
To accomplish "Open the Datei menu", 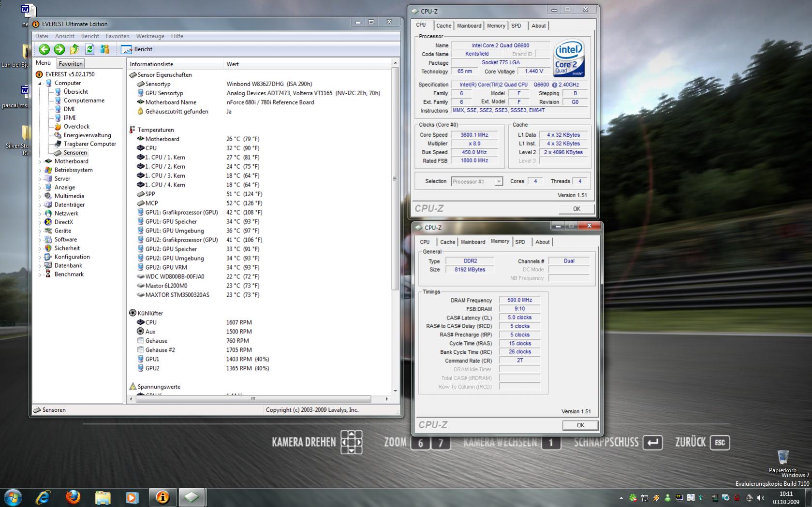I will (42, 36).
